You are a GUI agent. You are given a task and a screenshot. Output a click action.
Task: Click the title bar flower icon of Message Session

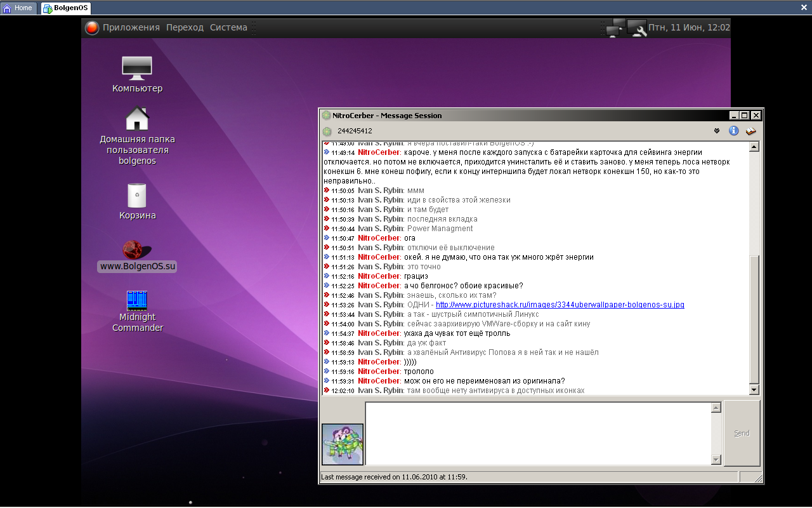click(x=326, y=116)
